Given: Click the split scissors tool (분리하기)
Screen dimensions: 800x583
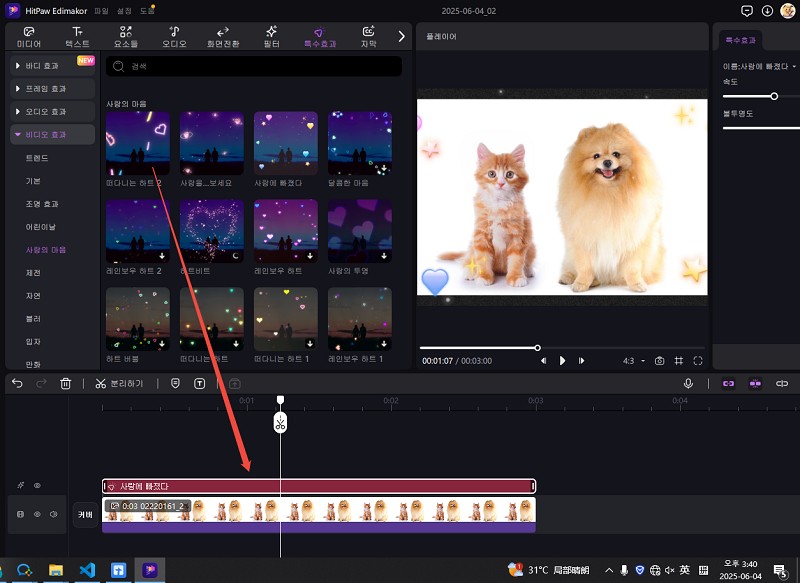Looking at the screenshot, I should 120,383.
